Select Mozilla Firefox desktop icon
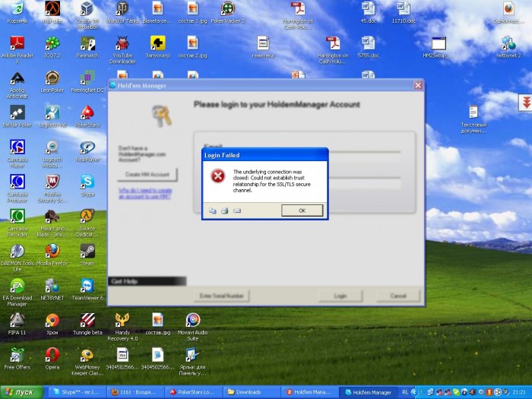The image size is (532, 399). coord(52,255)
